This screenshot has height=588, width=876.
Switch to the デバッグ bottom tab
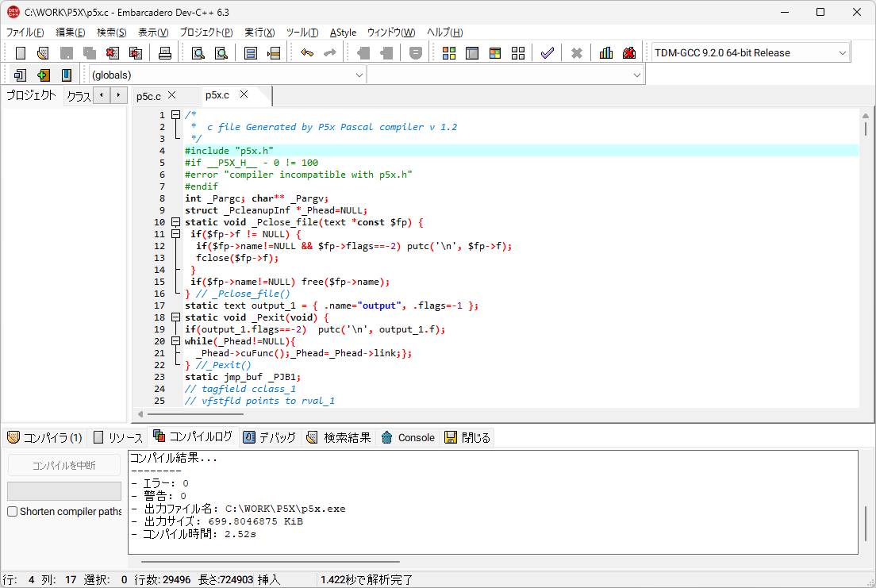[270, 438]
